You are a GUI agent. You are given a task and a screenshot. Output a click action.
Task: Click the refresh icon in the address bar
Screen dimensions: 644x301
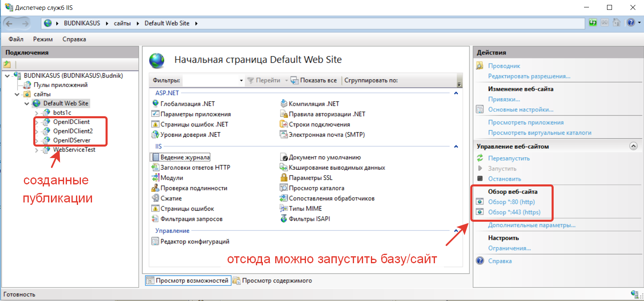[x=593, y=23]
